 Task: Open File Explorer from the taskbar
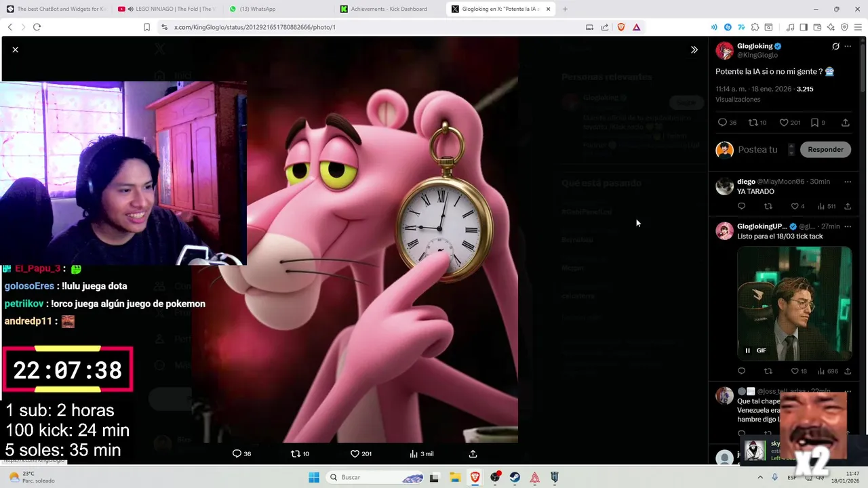pos(454,477)
